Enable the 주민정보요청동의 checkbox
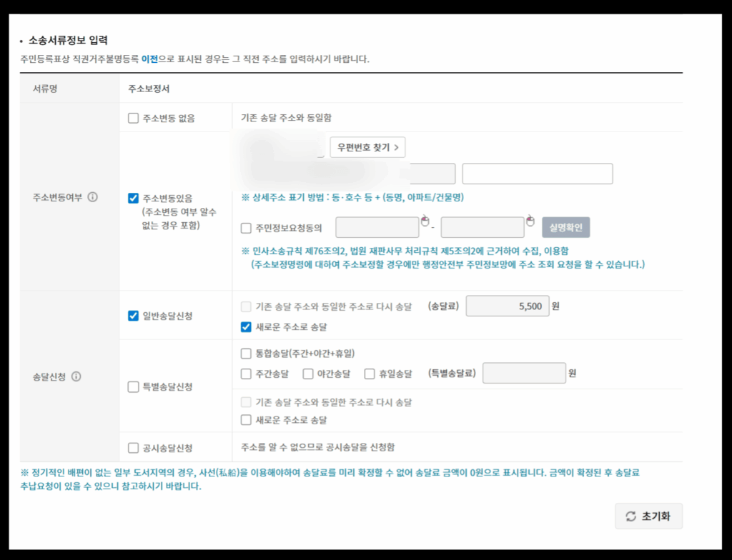The width and height of the screenshot is (732, 560). pyautogui.click(x=246, y=229)
